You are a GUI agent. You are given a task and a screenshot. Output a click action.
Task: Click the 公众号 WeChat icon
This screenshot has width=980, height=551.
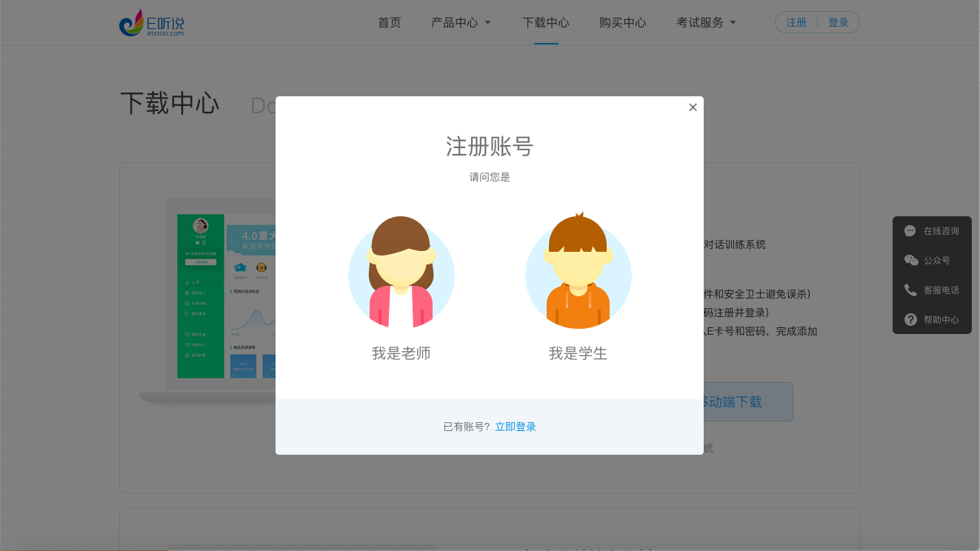click(x=911, y=261)
